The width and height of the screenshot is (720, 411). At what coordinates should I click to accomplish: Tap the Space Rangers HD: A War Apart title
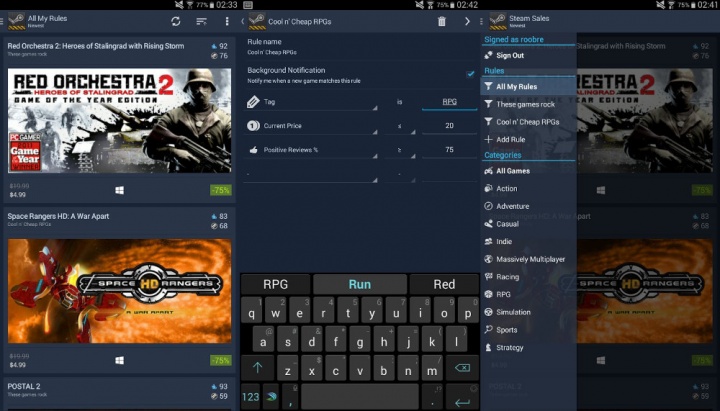[58, 216]
